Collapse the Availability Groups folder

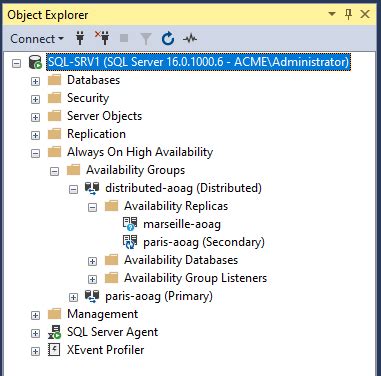pyautogui.click(x=54, y=171)
